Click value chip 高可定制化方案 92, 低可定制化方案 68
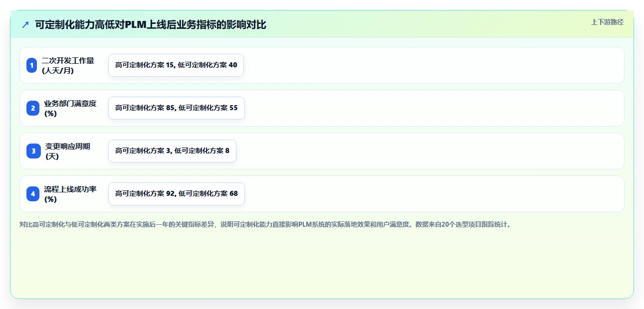 tap(177, 194)
